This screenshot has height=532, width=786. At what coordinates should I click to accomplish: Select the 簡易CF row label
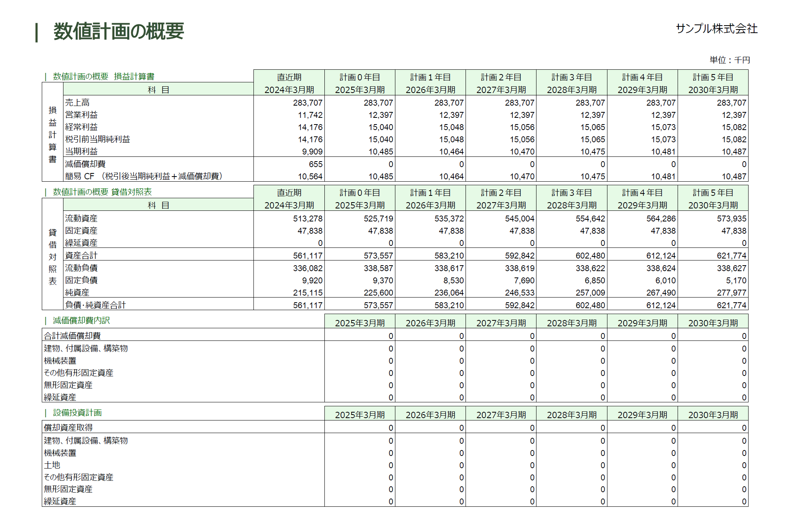click(x=144, y=176)
